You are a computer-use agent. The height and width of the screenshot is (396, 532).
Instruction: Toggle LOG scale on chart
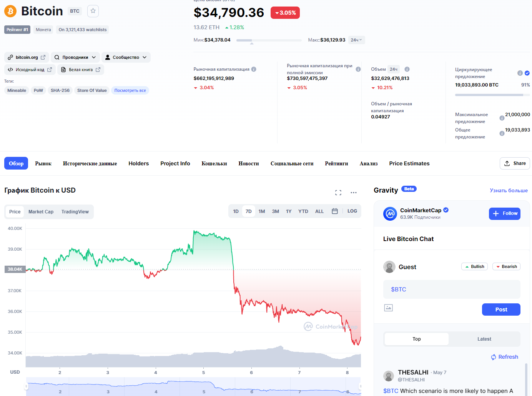point(352,211)
